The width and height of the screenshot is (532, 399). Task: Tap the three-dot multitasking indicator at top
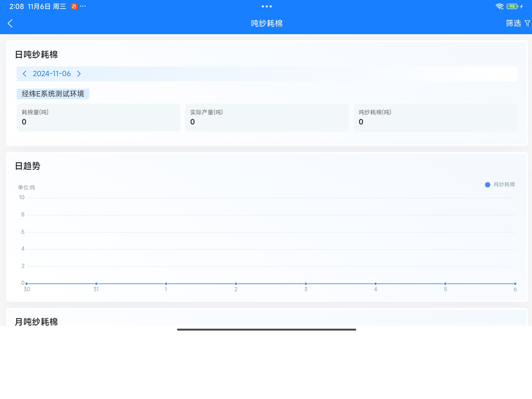tap(267, 7)
